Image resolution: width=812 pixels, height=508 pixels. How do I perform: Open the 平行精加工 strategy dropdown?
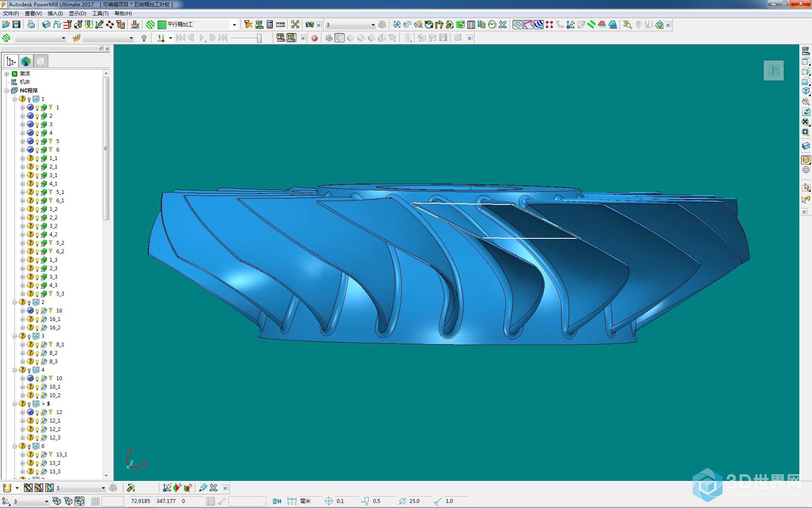click(234, 25)
